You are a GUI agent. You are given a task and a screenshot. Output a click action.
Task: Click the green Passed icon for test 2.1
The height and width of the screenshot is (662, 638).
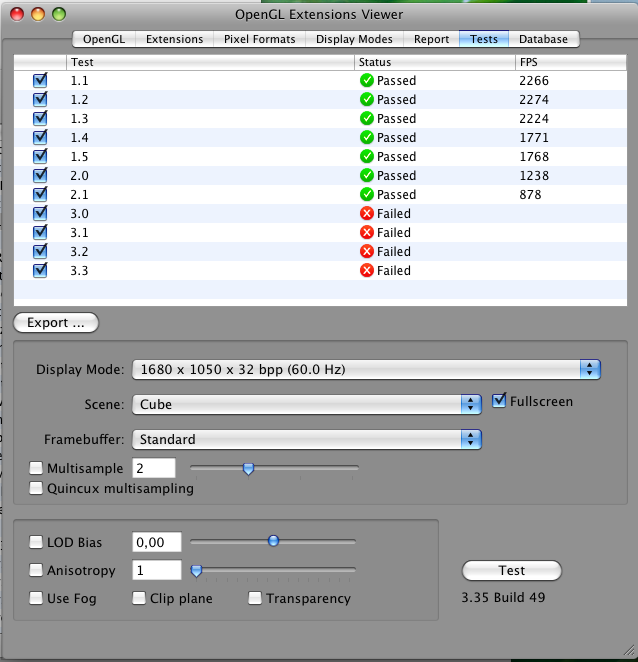pos(367,194)
